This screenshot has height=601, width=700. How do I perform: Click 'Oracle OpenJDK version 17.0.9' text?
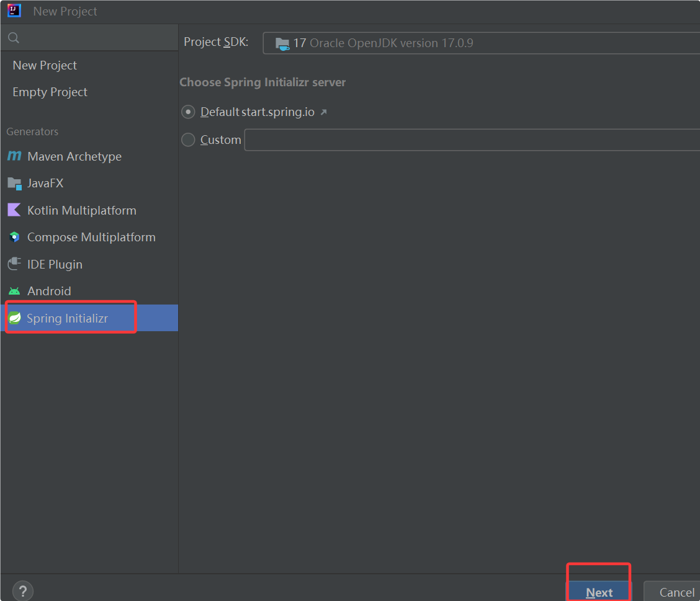pyautogui.click(x=392, y=43)
